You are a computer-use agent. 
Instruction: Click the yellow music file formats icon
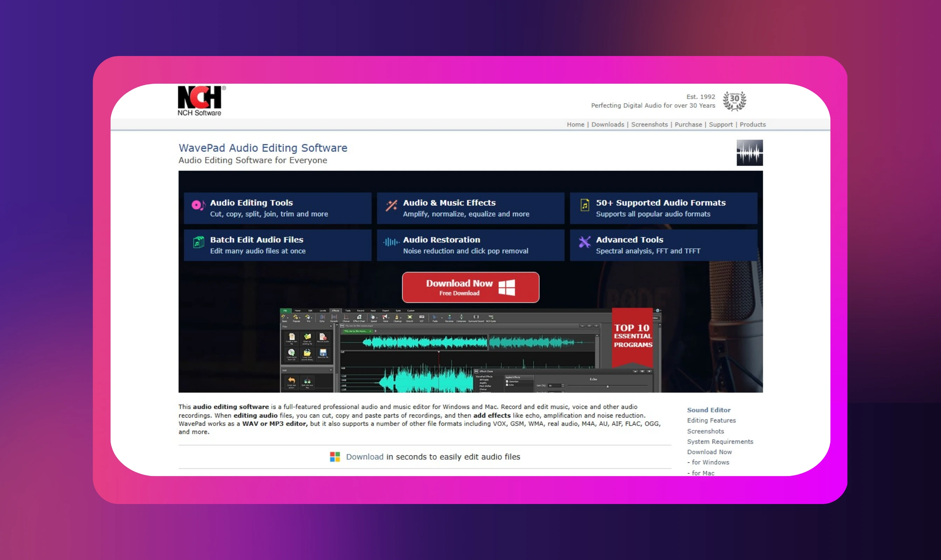[x=584, y=205]
